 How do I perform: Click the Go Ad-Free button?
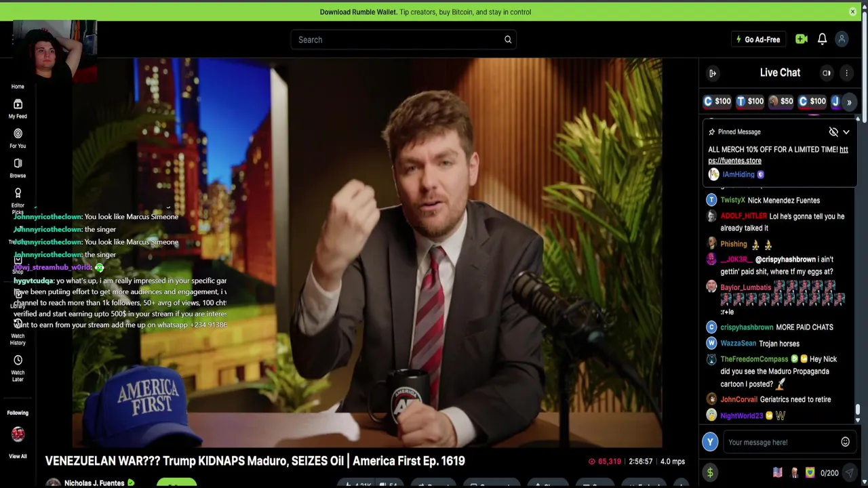(x=758, y=39)
